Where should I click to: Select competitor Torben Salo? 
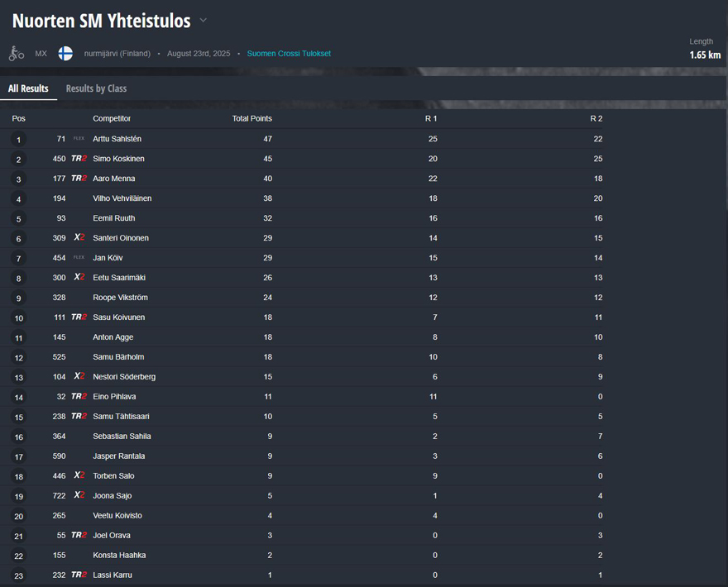(113, 475)
